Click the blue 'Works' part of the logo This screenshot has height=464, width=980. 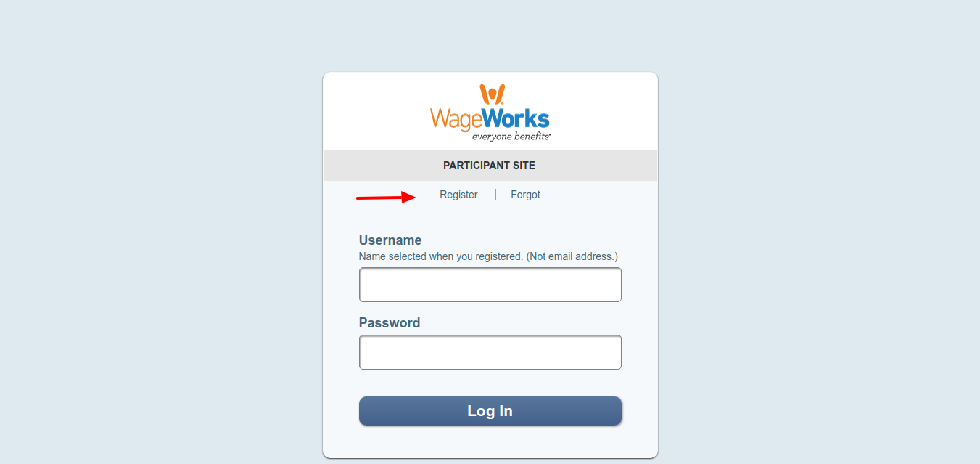516,118
